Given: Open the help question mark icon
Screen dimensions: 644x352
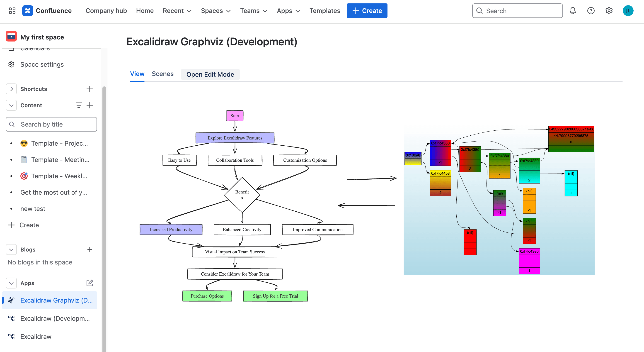Looking at the screenshot, I should pyautogui.click(x=591, y=11).
